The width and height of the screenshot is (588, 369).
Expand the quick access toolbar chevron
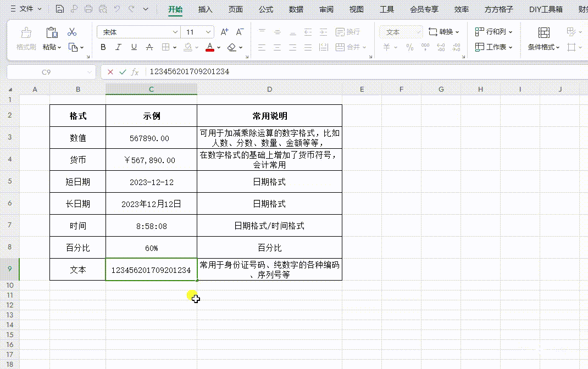[146, 9]
